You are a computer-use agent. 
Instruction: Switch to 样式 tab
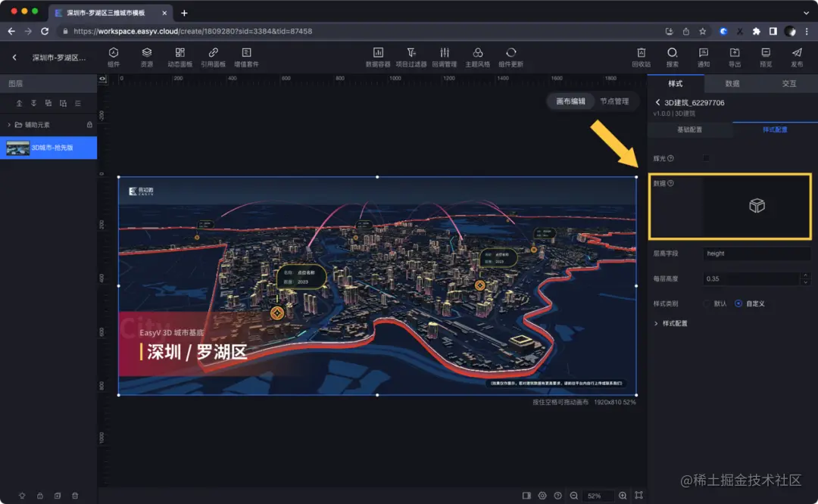click(x=676, y=83)
